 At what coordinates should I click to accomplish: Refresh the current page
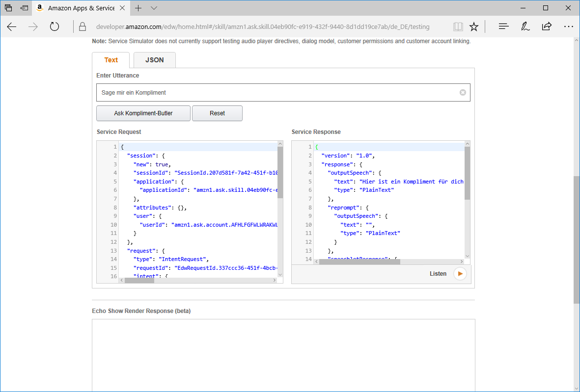tap(55, 26)
